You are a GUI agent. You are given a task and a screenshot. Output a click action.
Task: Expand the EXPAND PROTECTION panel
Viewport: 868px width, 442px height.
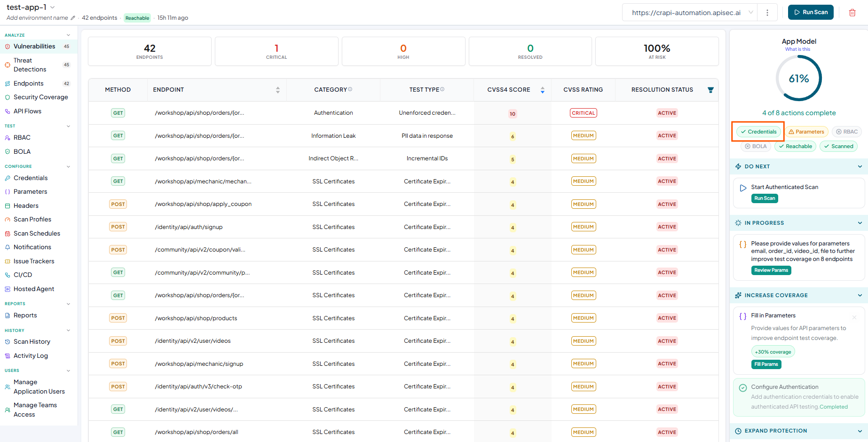[x=860, y=431]
